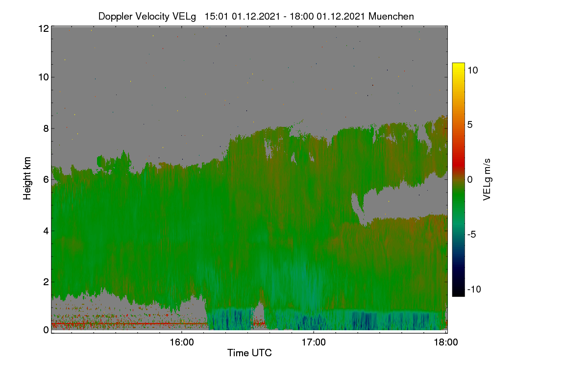Click the colorbar label -10
This screenshot has width=588, height=392.
(x=473, y=289)
